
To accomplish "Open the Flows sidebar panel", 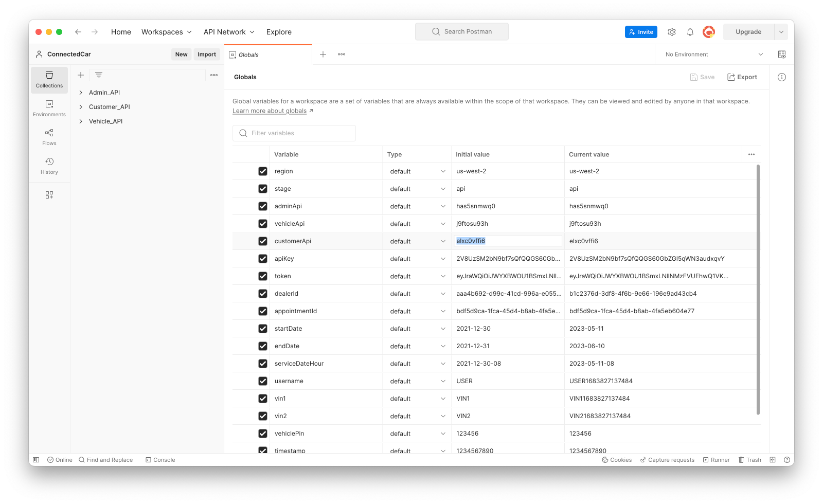I will (x=49, y=137).
